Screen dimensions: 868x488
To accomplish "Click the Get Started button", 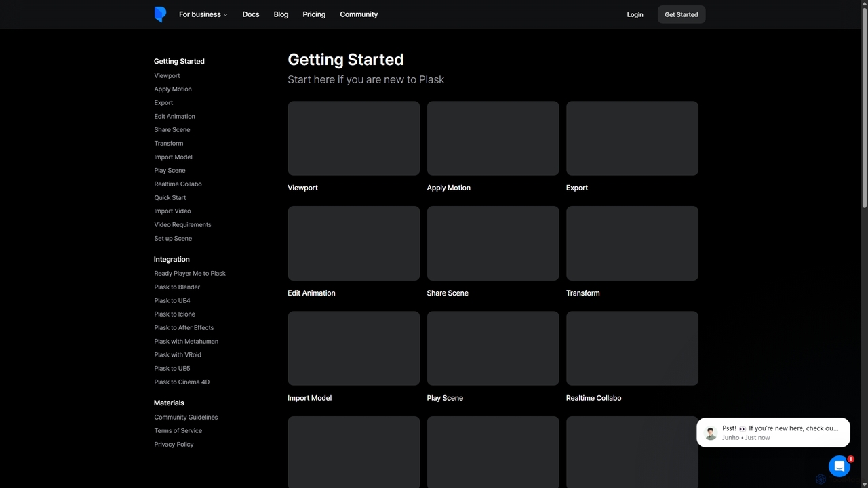I will (682, 14).
